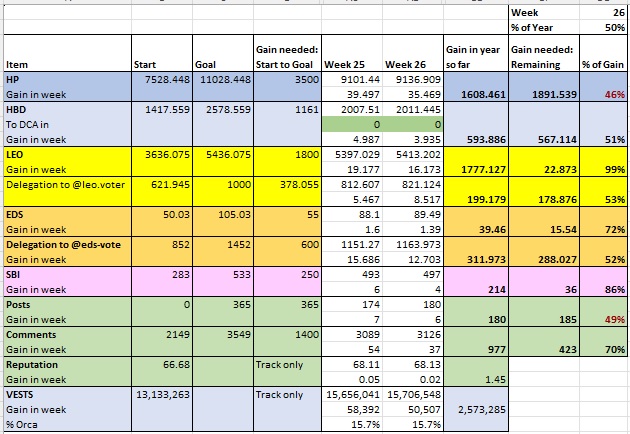Click SBI goal value 533

(223, 274)
